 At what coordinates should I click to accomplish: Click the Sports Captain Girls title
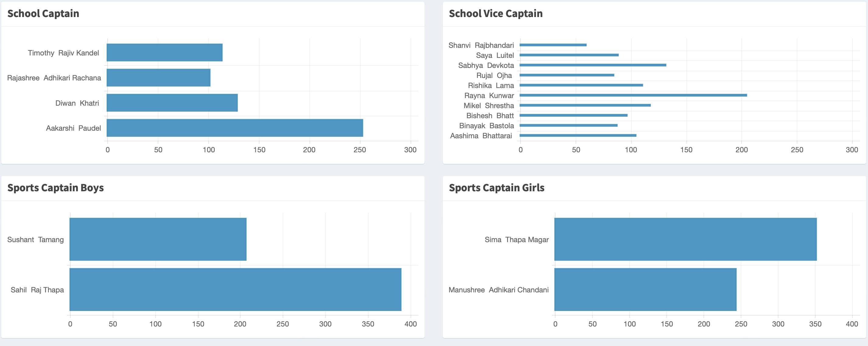coord(496,188)
